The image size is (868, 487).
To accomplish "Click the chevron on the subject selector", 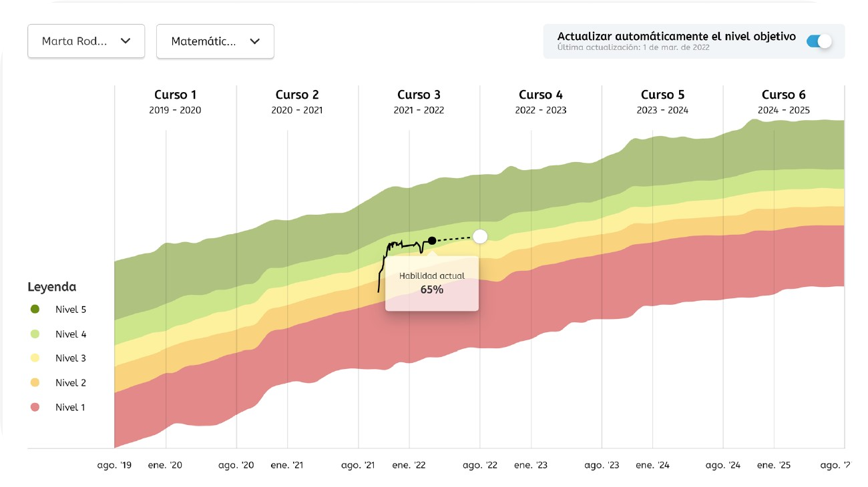I will 254,41.
